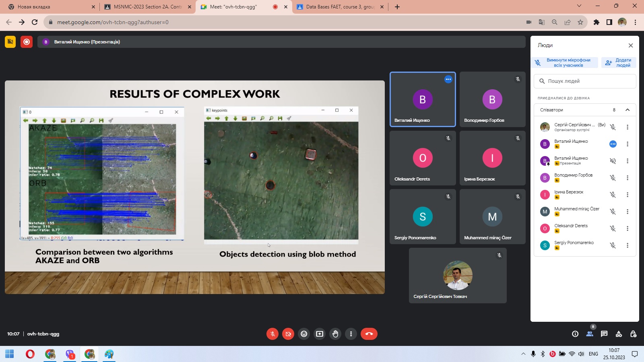This screenshot has height=362, width=644.
Task: Click the 'Додати людей' button
Action: coord(619,63)
